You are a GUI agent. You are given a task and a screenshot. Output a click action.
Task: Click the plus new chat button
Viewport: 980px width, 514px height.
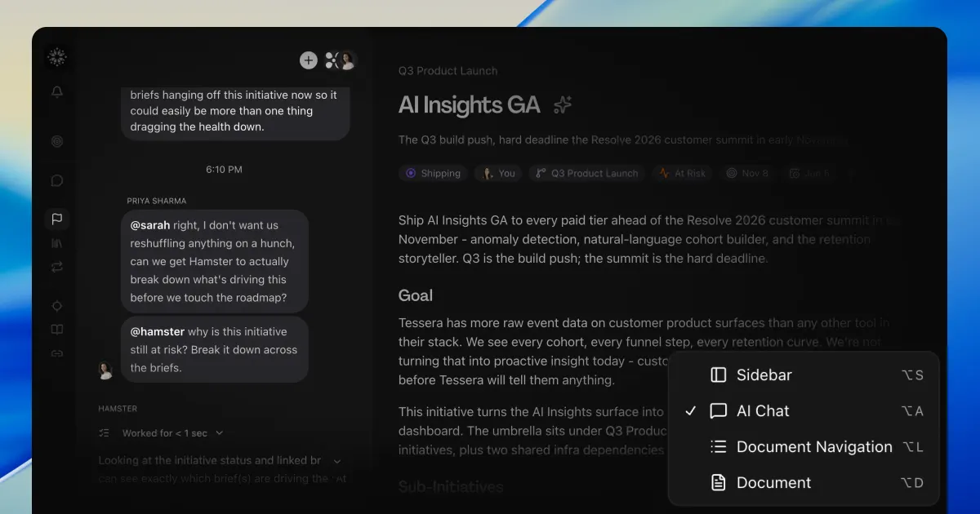click(x=308, y=60)
